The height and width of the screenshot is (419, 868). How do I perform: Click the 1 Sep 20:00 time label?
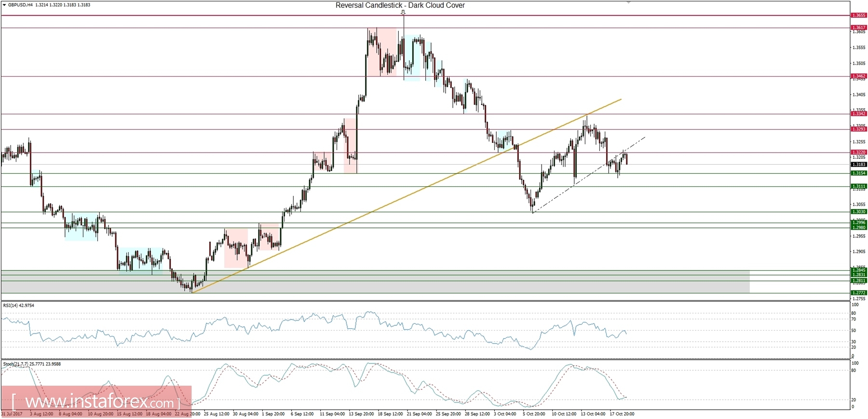(273, 414)
